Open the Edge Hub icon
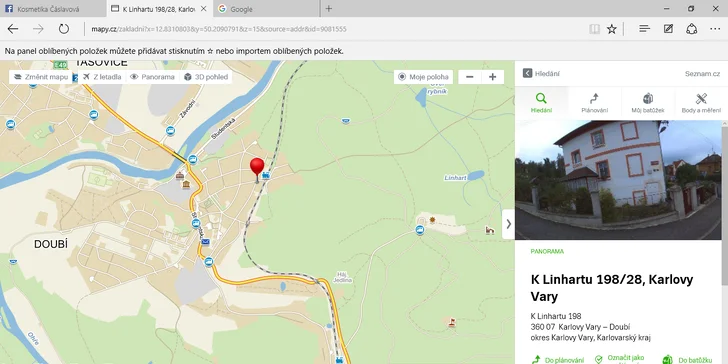This screenshot has width=728, height=364. click(x=644, y=29)
